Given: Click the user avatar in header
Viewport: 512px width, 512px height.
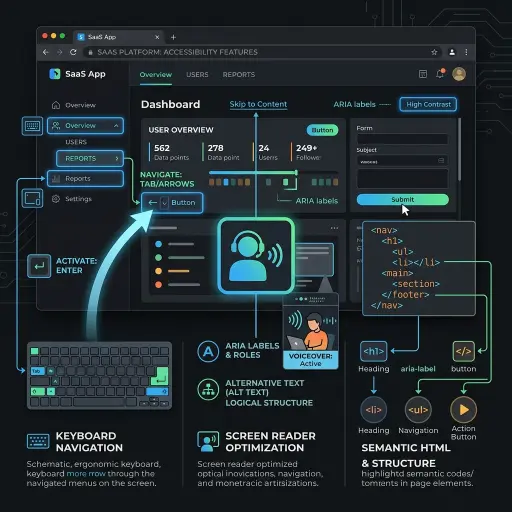Looking at the screenshot, I should pyautogui.click(x=459, y=74).
